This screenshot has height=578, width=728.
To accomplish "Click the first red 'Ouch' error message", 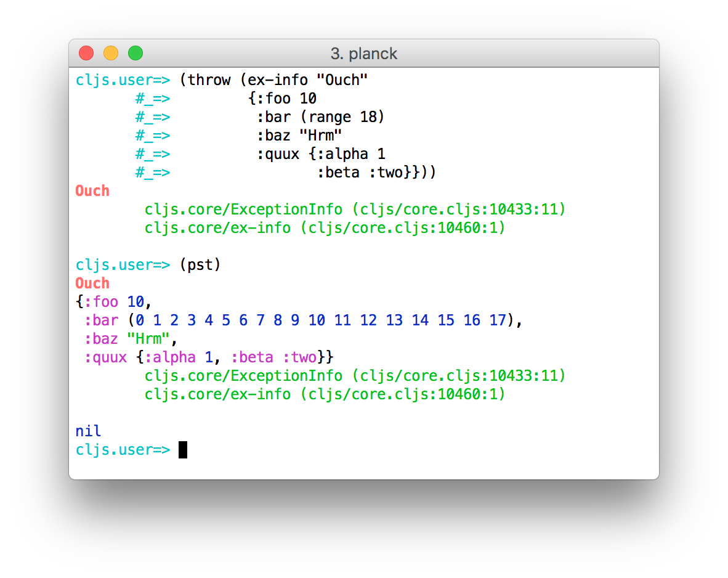I will coord(92,191).
